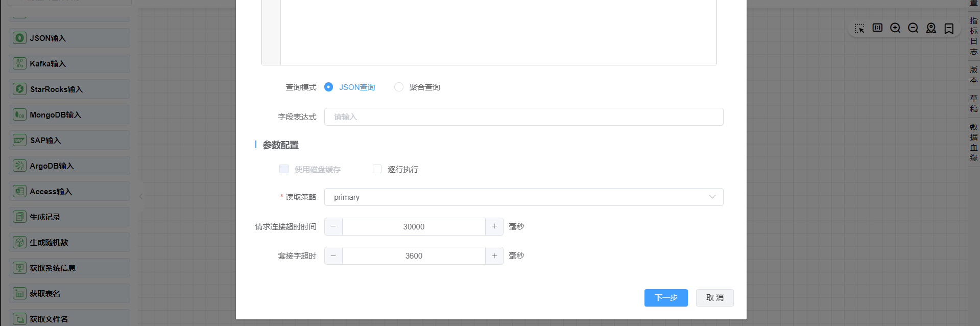The height and width of the screenshot is (326, 980).
Task: Click the zoom out magnifier icon
Action: point(913,28)
